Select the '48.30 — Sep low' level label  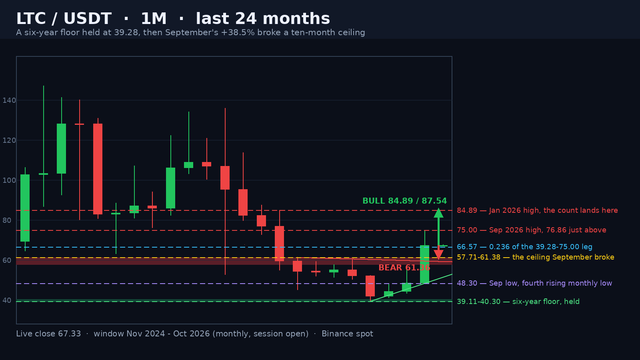click(534, 283)
